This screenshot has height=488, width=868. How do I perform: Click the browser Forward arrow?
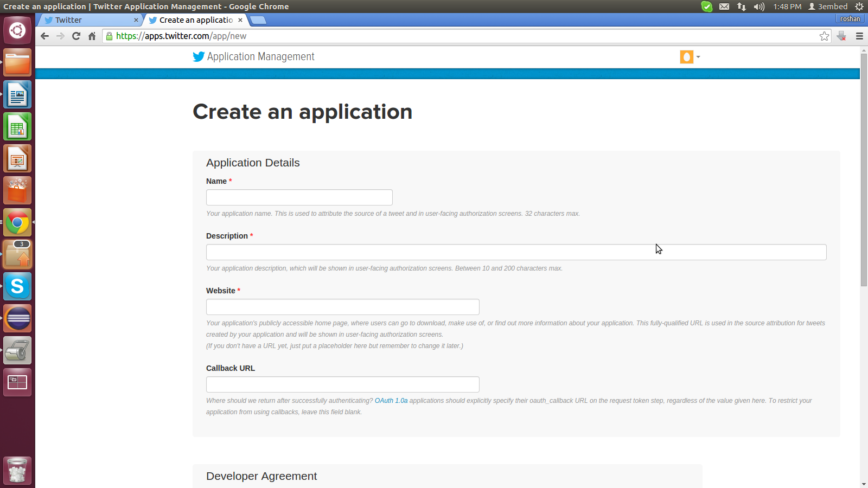(x=60, y=36)
